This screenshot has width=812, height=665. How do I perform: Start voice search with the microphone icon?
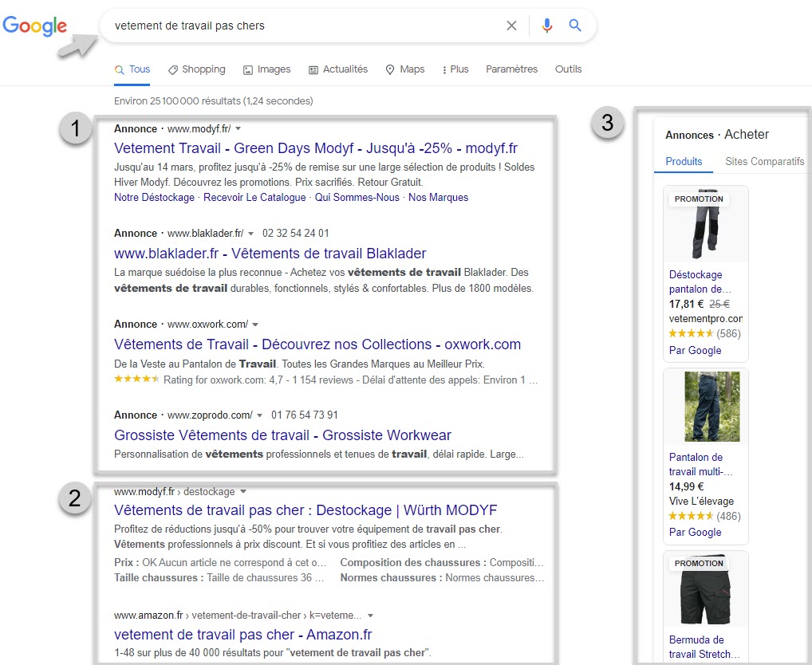coord(547,26)
